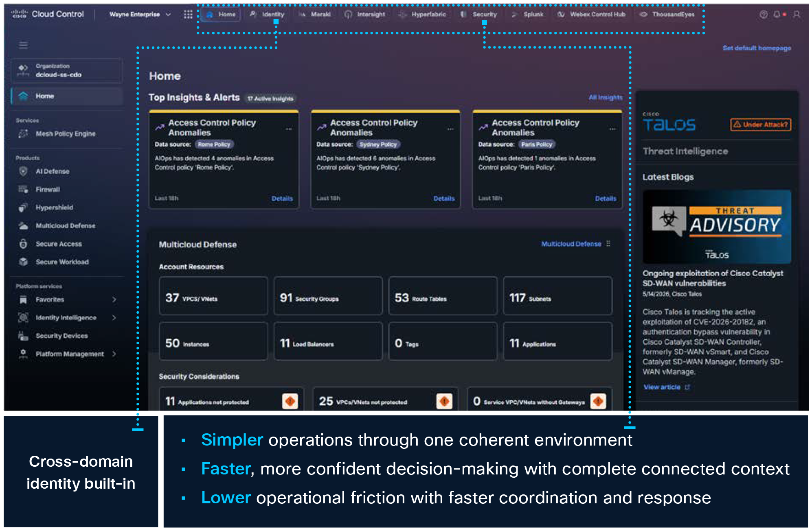812x531 pixels.
Task: Open more options on Paris Policy card
Action: point(612,129)
